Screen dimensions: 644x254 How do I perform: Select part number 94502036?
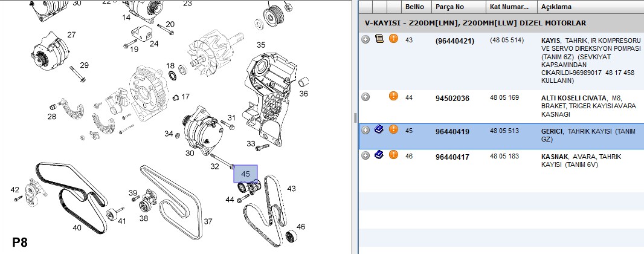pos(452,99)
